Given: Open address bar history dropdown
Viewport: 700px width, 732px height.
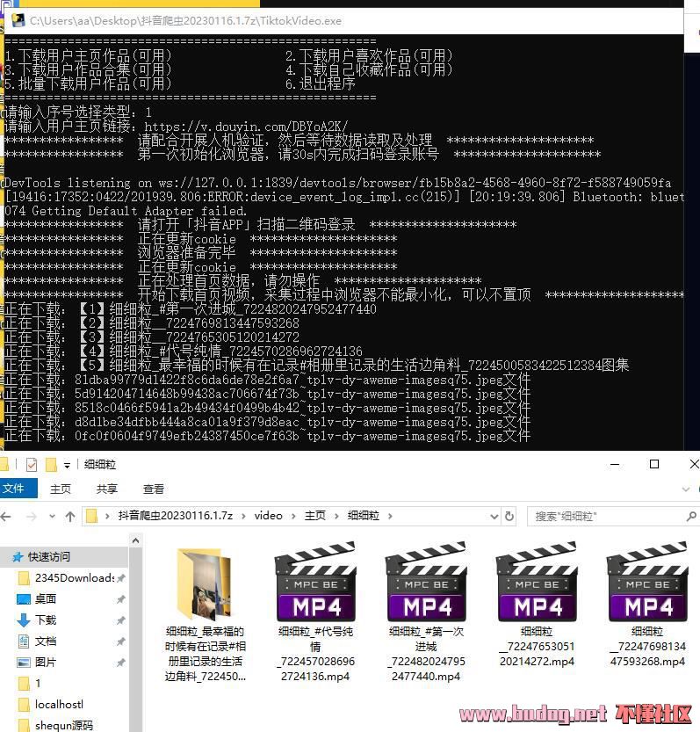Looking at the screenshot, I should [494, 517].
